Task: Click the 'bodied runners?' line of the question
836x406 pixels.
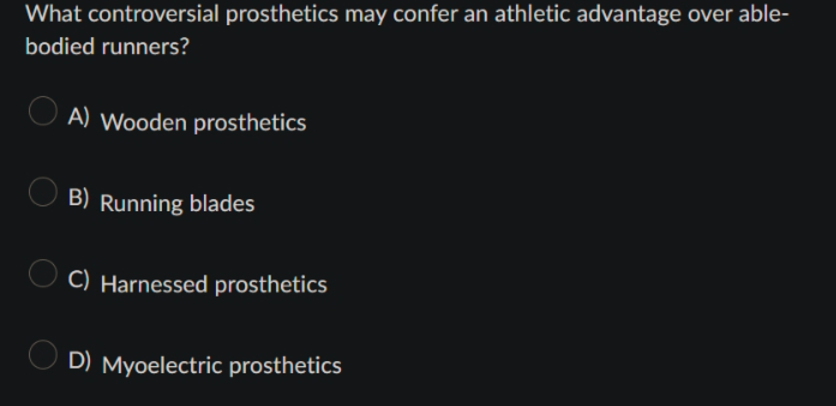Action: click(107, 46)
